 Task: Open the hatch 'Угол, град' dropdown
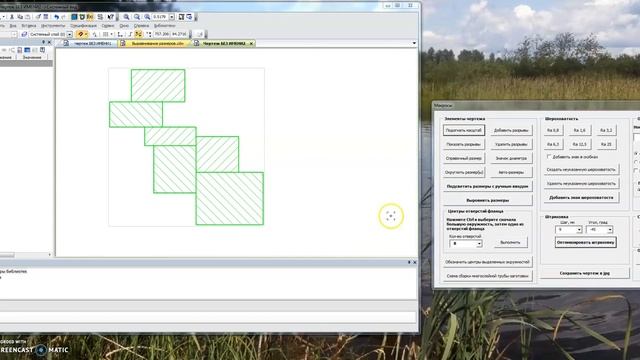point(610,230)
